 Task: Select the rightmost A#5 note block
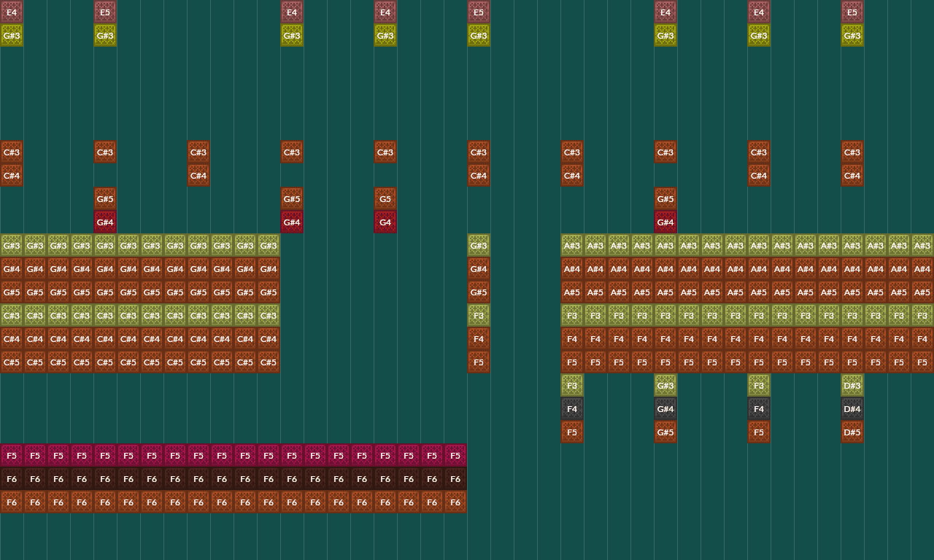922,292
